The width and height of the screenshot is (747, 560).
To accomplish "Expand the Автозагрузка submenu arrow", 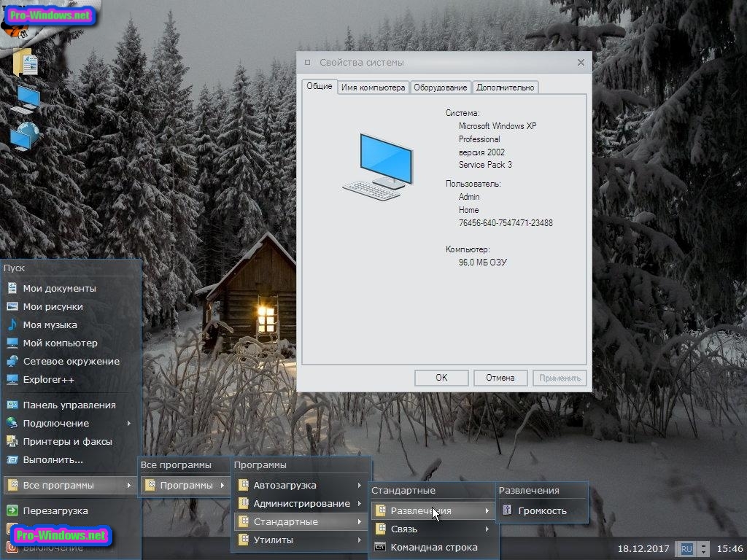I will [359, 485].
